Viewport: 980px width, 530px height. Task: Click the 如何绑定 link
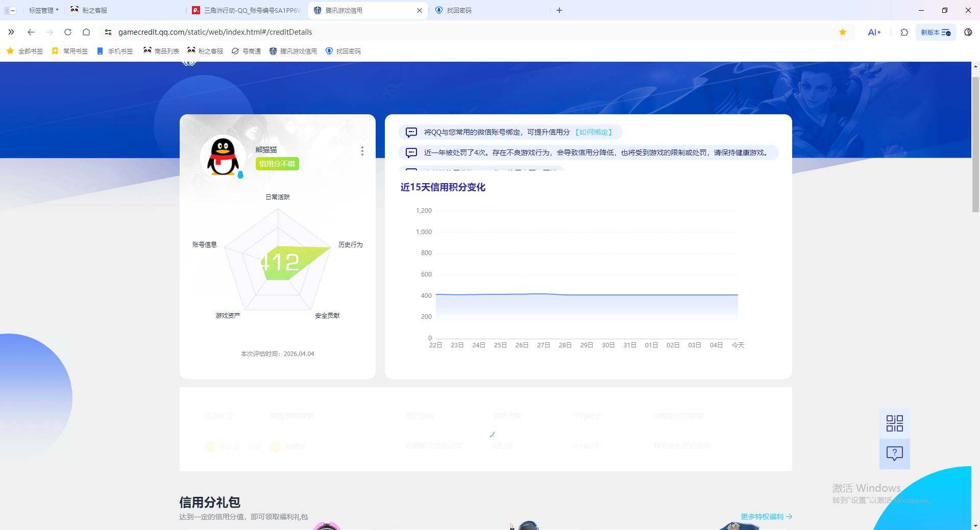[594, 132]
